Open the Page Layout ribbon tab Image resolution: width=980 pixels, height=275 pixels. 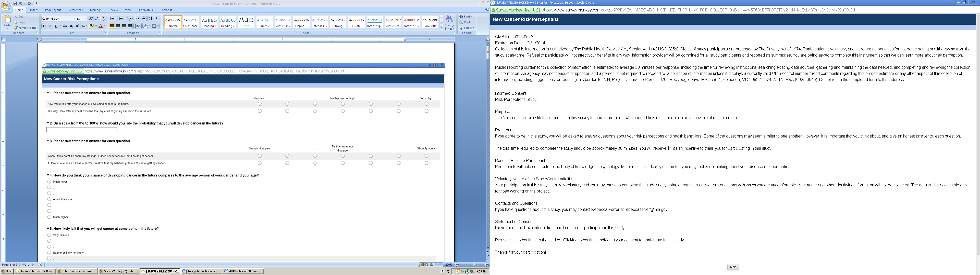click(53, 10)
